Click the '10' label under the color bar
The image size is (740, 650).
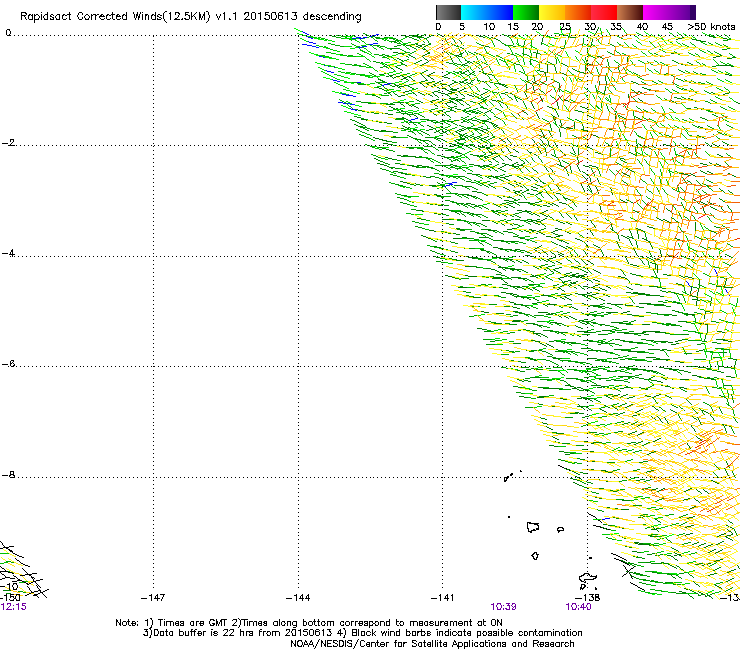489,27
